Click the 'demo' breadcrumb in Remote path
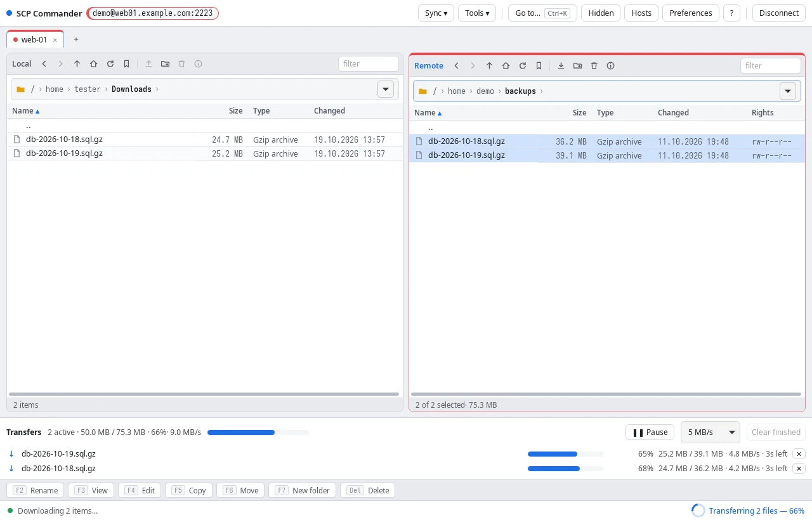This screenshot has width=812, height=520. (x=485, y=91)
